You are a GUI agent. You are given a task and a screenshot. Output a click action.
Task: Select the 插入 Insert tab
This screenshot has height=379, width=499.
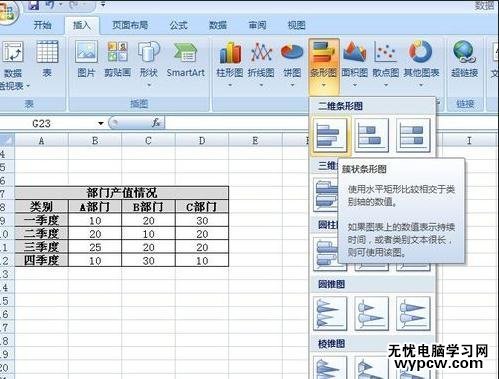82,25
